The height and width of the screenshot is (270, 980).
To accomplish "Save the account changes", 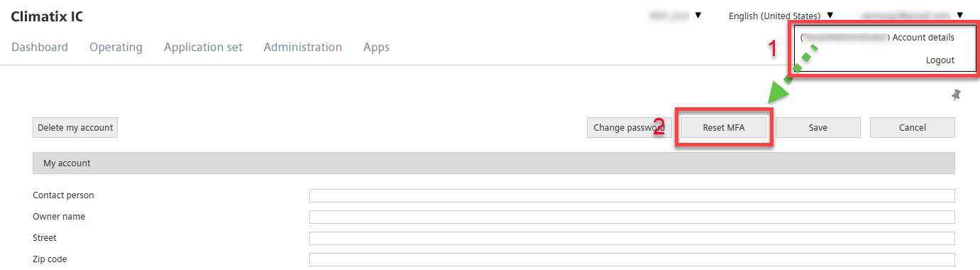I will [x=818, y=128].
